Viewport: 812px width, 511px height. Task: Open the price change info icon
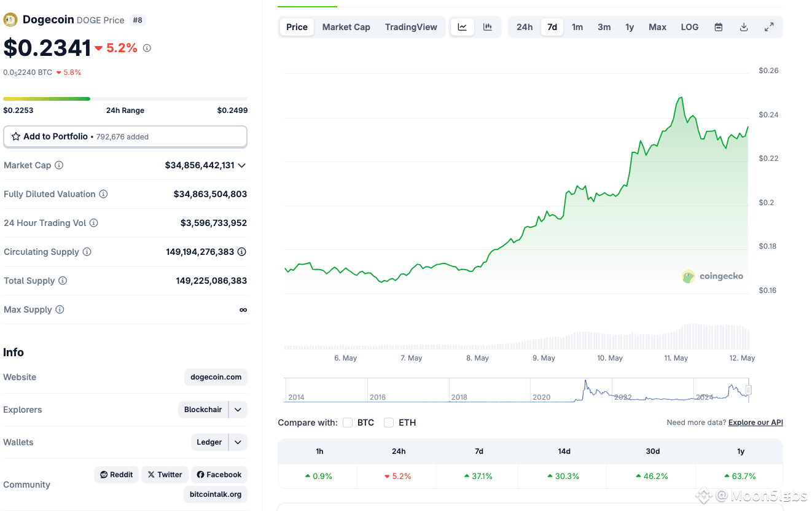pos(147,48)
